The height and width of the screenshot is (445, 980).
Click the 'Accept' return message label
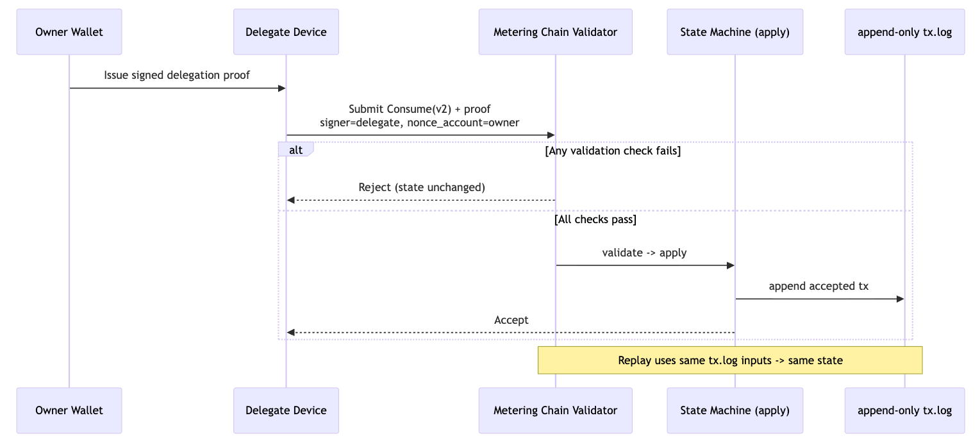point(511,320)
